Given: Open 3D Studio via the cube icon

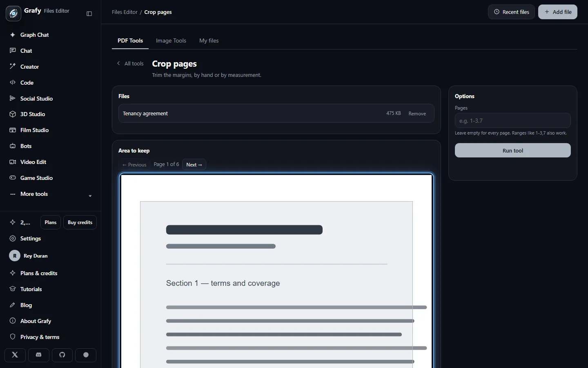Looking at the screenshot, I should click(13, 114).
